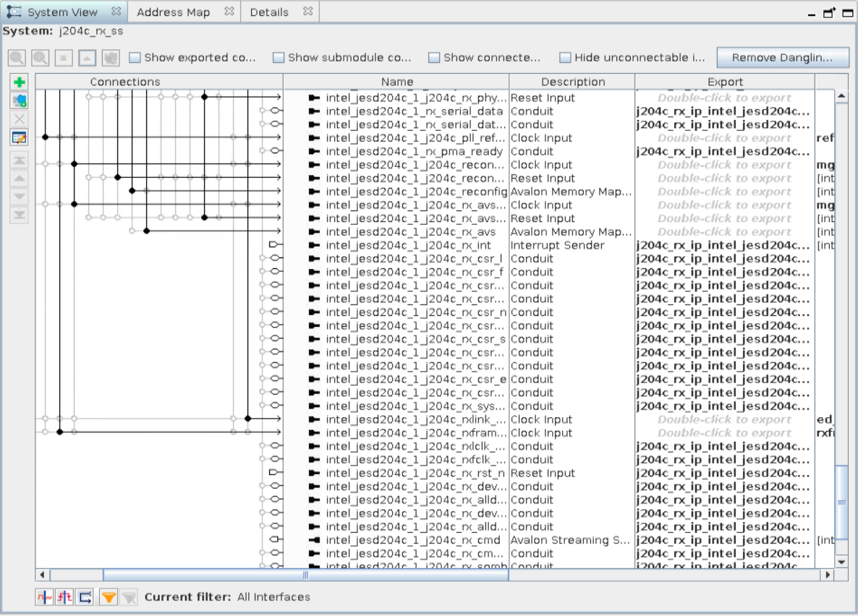Click the reset domains display icon at bottom
This screenshot has width=858, height=616.
[65, 597]
